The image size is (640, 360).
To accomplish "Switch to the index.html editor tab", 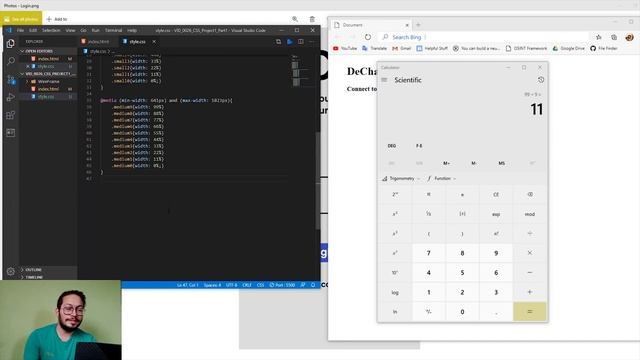I will (98, 42).
